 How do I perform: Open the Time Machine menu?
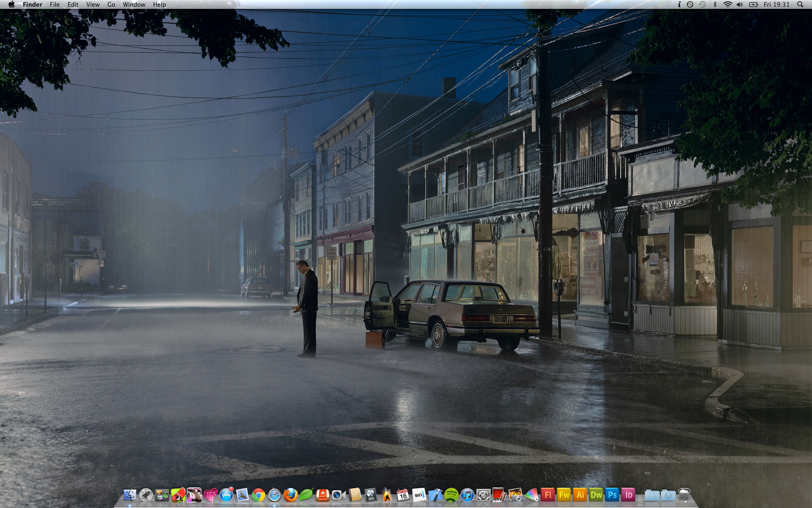click(x=702, y=4)
